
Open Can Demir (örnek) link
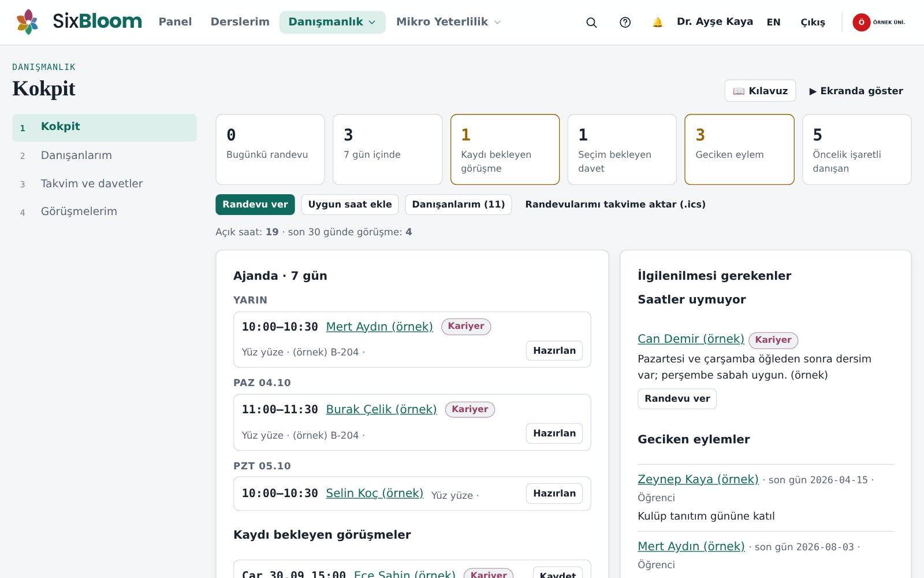pos(691,339)
